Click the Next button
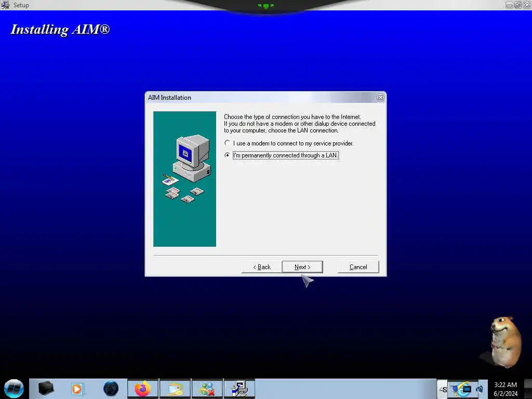 (x=302, y=267)
